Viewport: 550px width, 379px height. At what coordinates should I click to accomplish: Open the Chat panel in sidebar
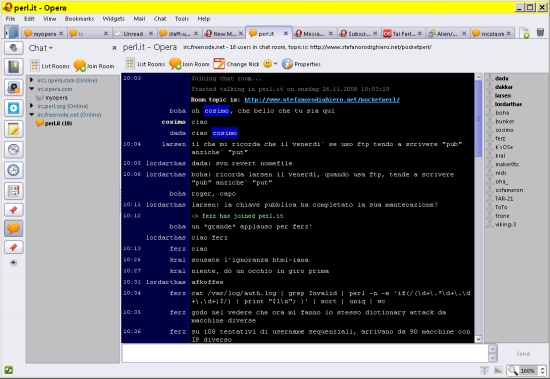(14, 228)
